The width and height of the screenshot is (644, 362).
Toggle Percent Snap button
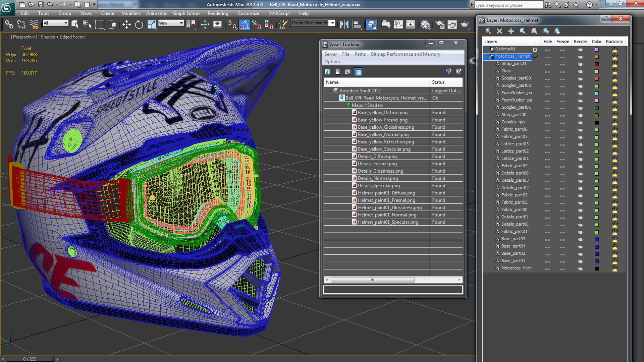tap(257, 24)
